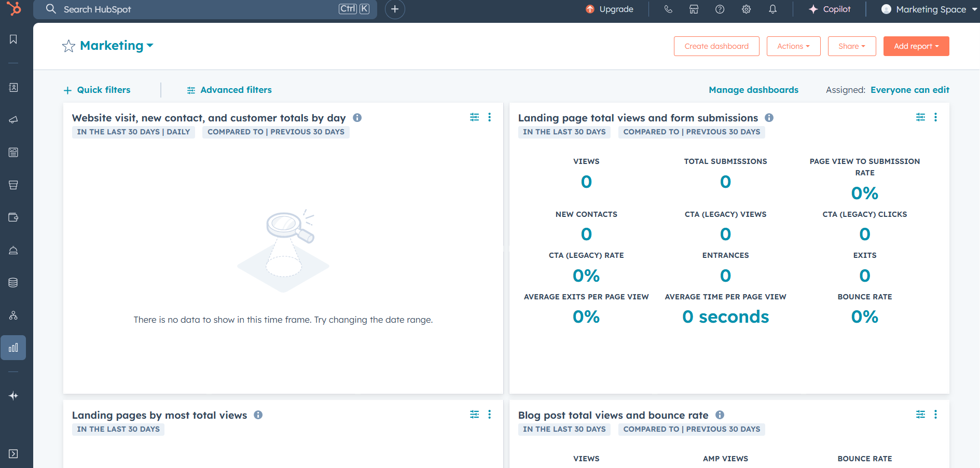
Task: Open more options for Landing page total views report
Action: 935,117
